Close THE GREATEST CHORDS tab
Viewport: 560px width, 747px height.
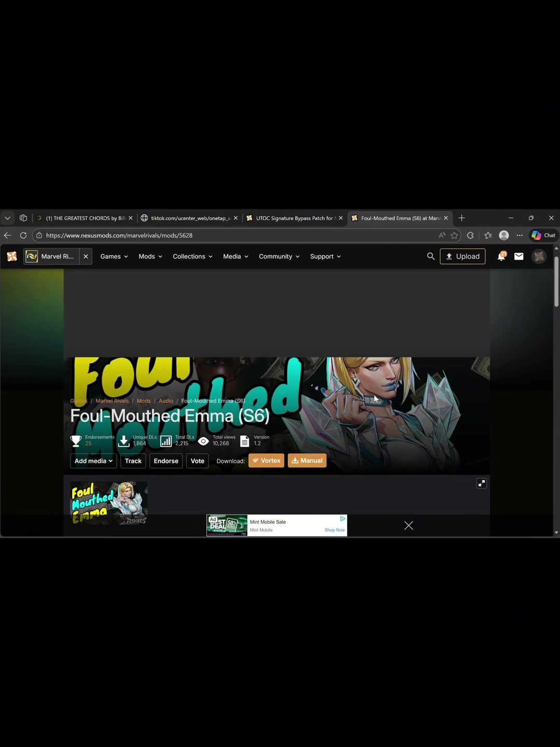click(131, 218)
